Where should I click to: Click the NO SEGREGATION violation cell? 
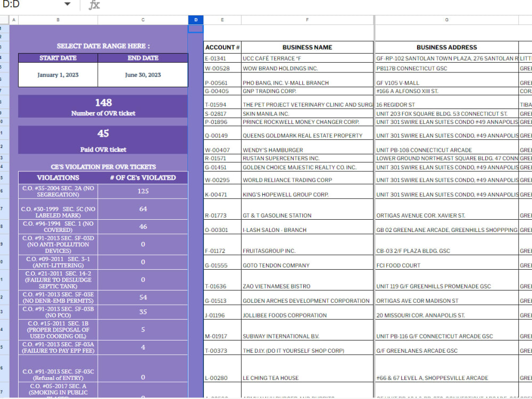point(58,192)
